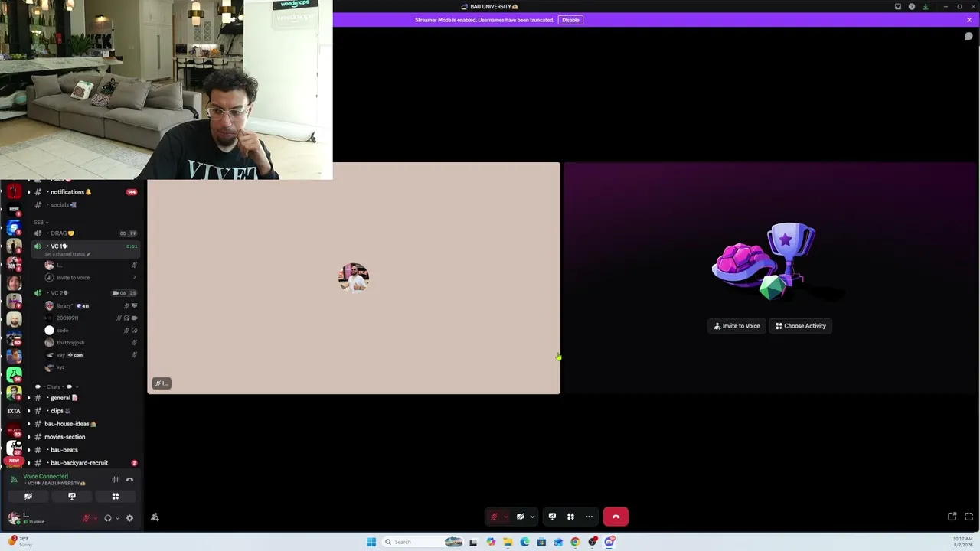Open User Settings gear
980x551 pixels.
click(129, 518)
